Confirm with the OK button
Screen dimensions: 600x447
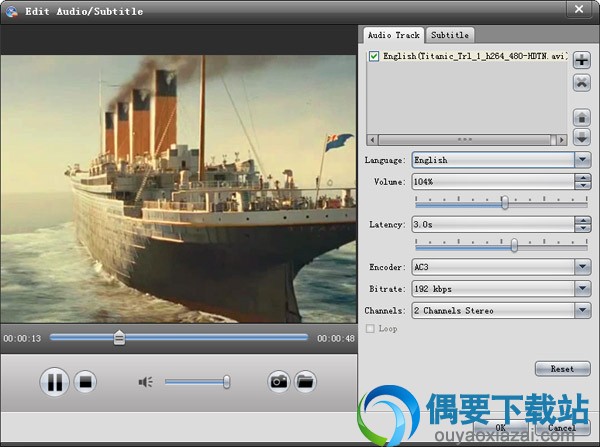pyautogui.click(x=501, y=427)
